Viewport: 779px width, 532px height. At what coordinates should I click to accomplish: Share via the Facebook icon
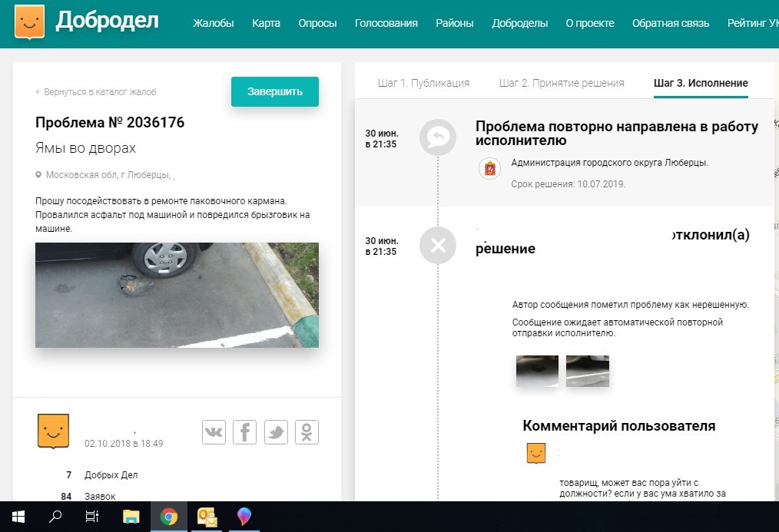[244, 432]
